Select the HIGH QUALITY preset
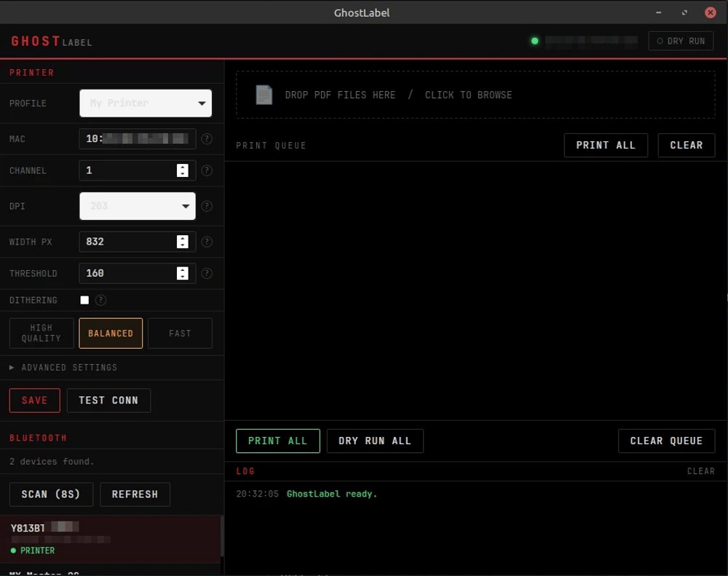Viewport: 728px width, 576px height. point(41,333)
